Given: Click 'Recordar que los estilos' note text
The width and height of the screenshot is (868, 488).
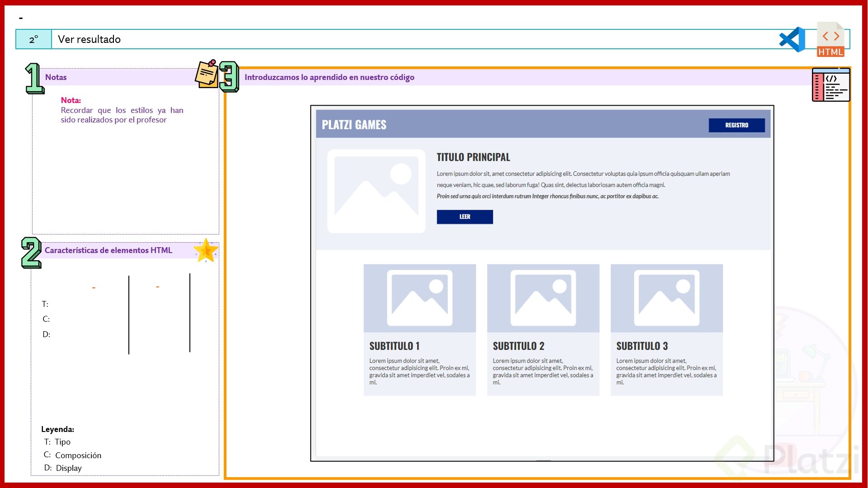Looking at the screenshot, I should [122, 115].
